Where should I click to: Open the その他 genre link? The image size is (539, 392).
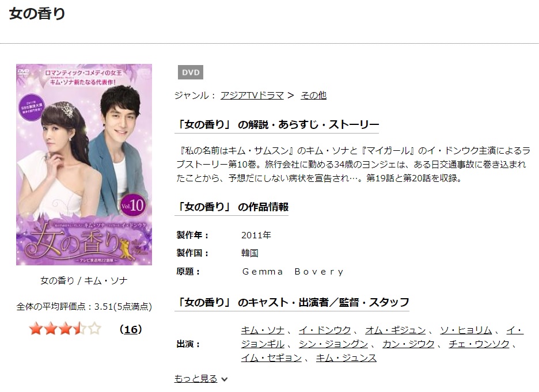click(313, 95)
